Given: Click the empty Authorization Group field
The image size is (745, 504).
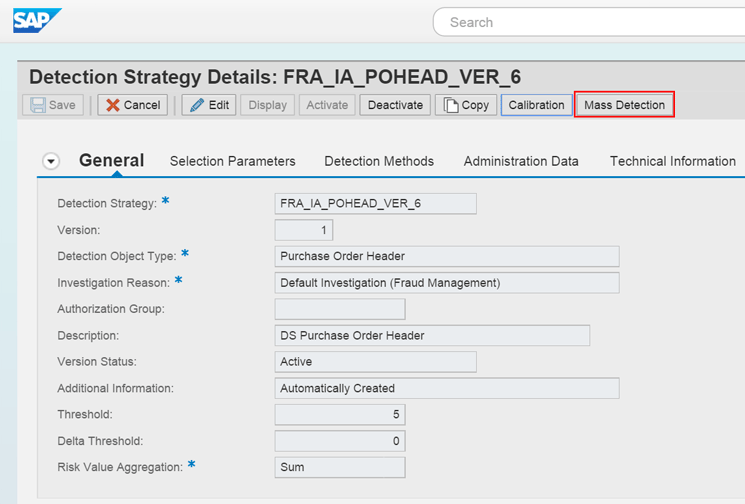Looking at the screenshot, I should pos(340,309).
